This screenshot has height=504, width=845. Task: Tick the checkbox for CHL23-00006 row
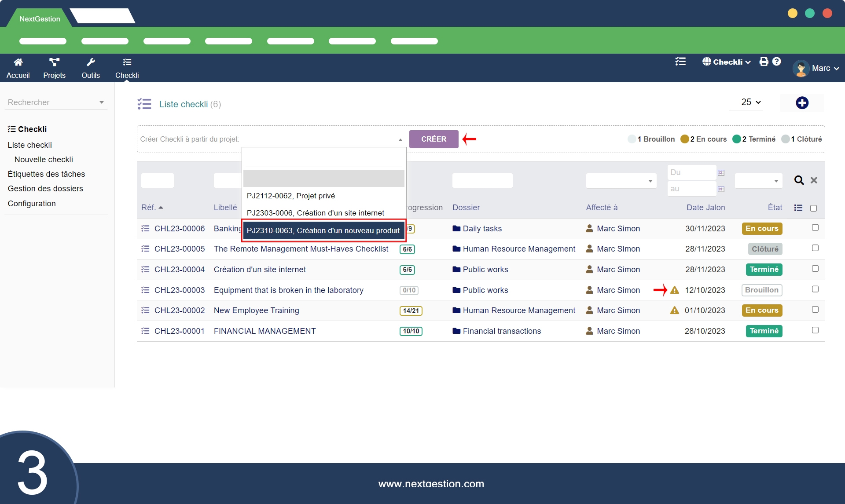[815, 228]
